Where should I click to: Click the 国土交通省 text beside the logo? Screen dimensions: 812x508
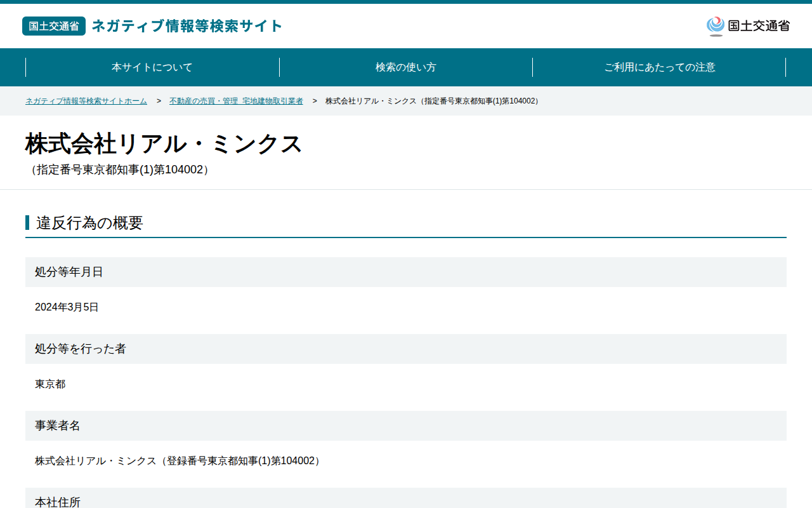(759, 26)
